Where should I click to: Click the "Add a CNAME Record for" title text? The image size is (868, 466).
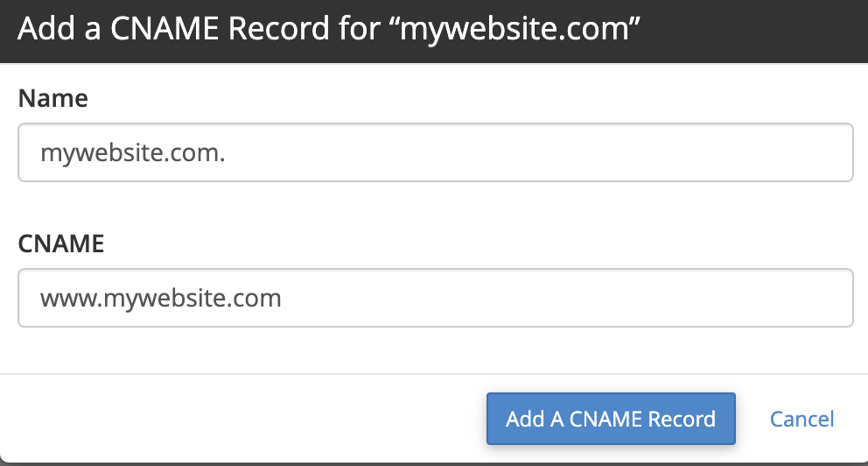pos(201,30)
